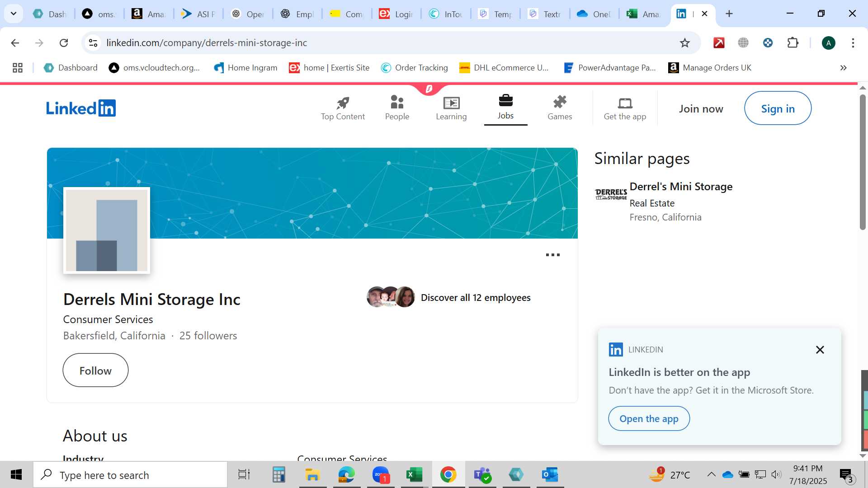The width and height of the screenshot is (868, 488).
Task: Open Task View in the taskbar
Action: (244, 475)
